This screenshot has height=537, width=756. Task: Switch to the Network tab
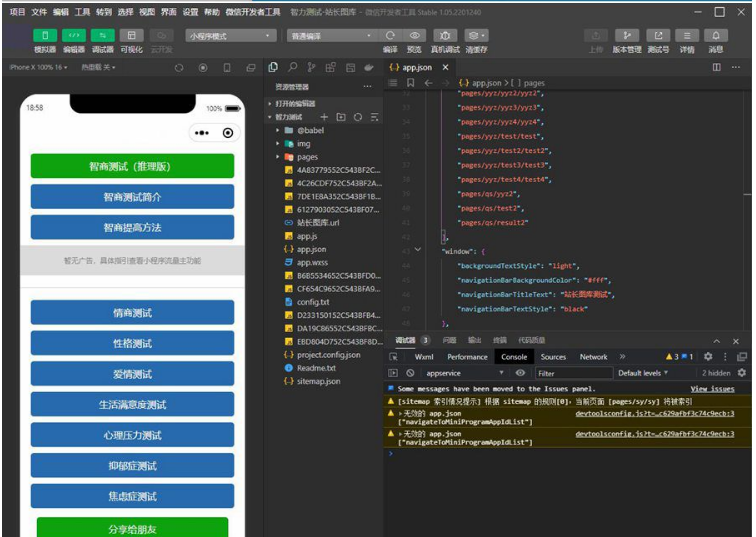tap(593, 356)
